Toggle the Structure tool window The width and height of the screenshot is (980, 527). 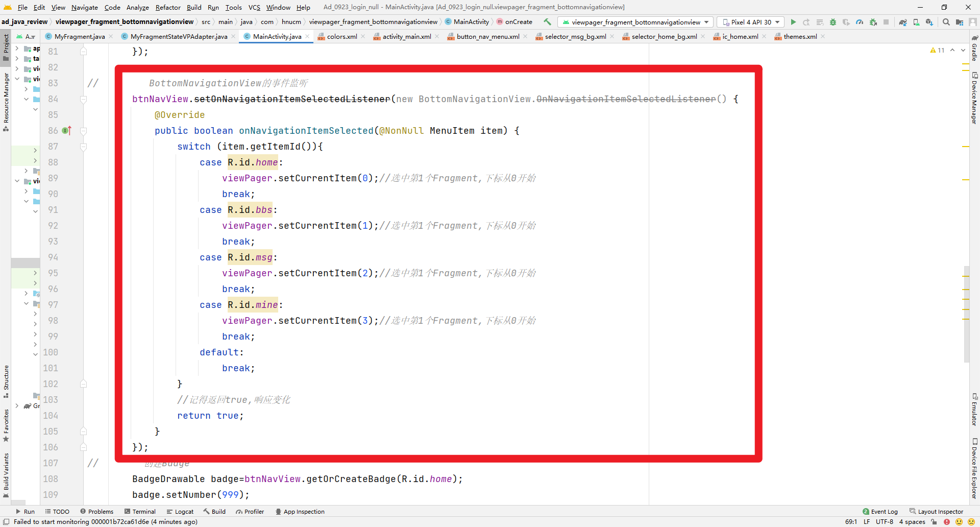tap(6, 381)
